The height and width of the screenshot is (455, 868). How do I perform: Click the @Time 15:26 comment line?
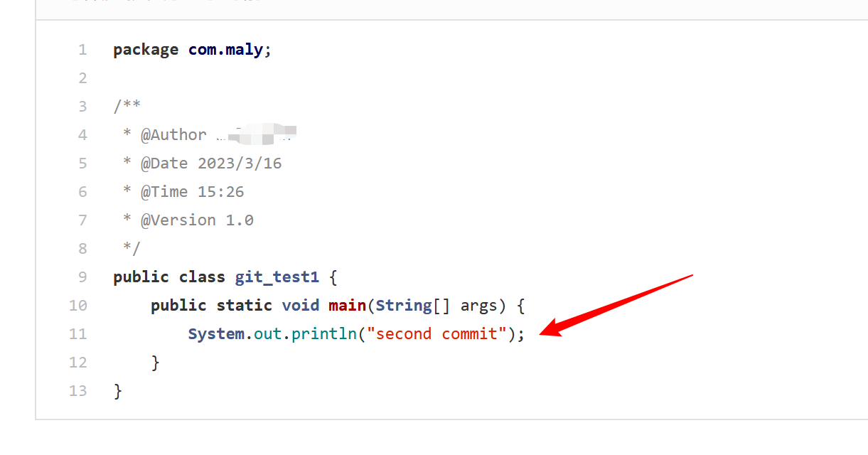point(193,192)
